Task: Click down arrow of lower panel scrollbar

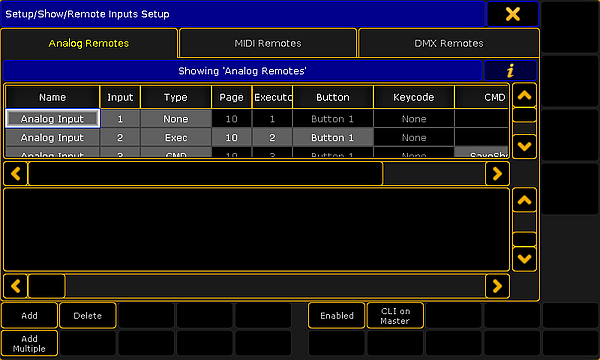Action: pos(524,259)
